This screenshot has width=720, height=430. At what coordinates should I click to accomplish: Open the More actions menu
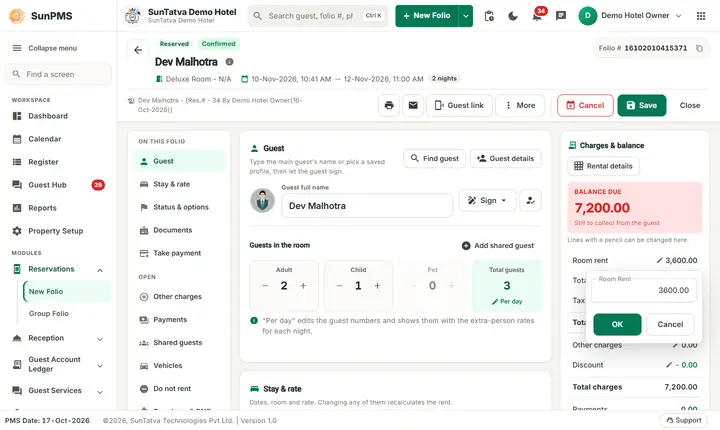point(520,105)
